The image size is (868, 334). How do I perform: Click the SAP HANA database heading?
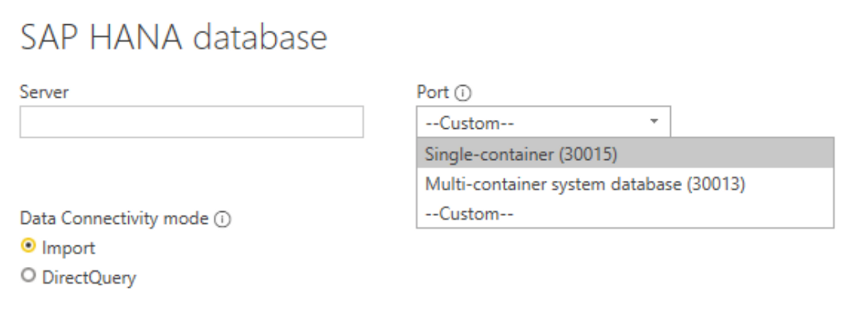pos(174,37)
